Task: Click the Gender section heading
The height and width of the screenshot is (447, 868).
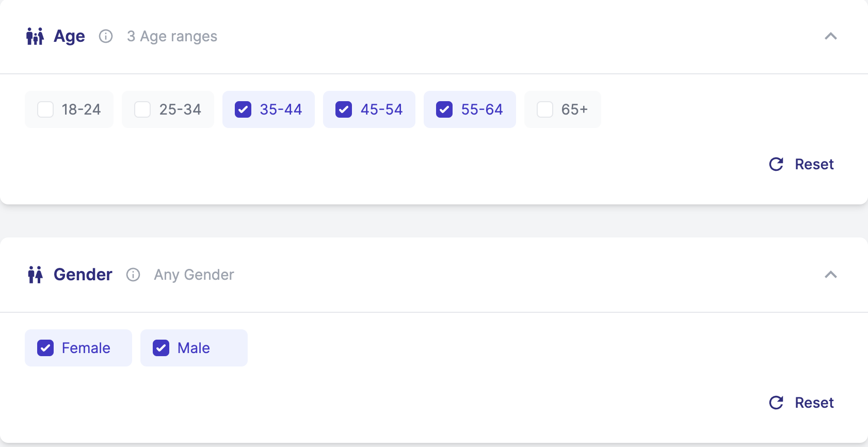Action: pos(83,275)
